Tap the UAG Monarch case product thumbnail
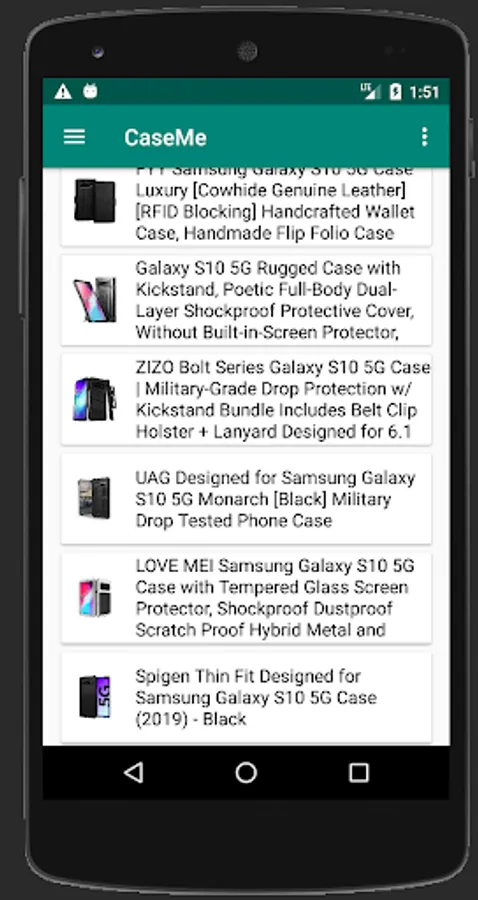This screenshot has width=478, height=900. click(x=95, y=498)
